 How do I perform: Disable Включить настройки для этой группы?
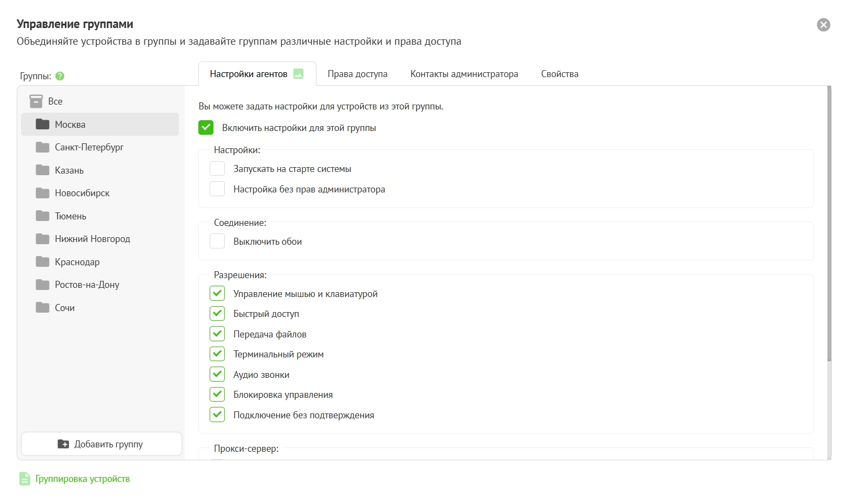206,128
